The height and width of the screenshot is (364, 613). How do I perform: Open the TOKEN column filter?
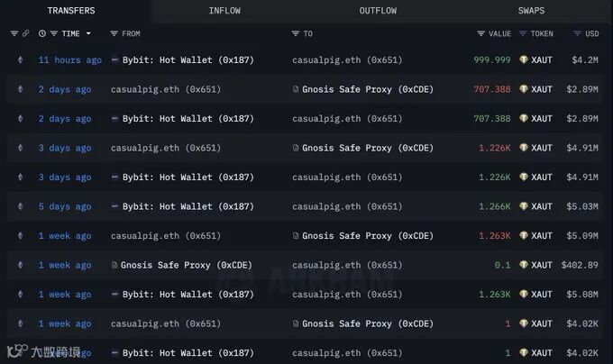tap(523, 33)
